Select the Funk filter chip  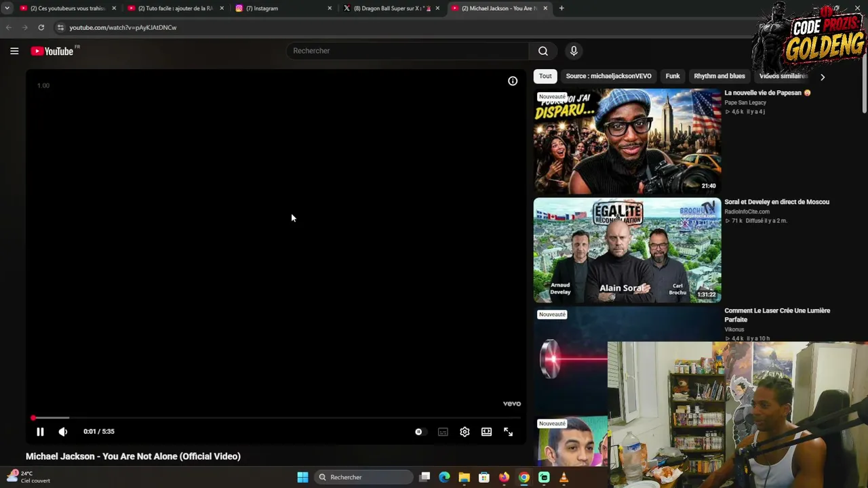673,76
